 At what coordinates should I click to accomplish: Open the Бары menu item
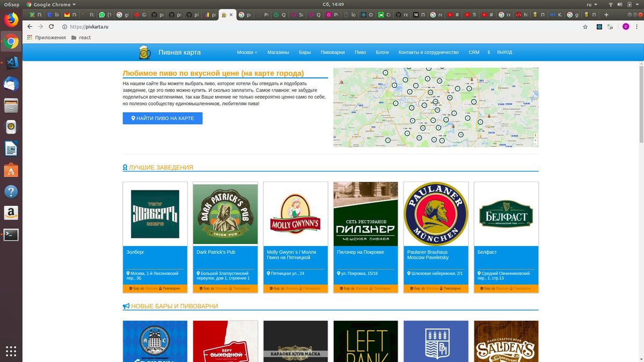tap(305, 52)
